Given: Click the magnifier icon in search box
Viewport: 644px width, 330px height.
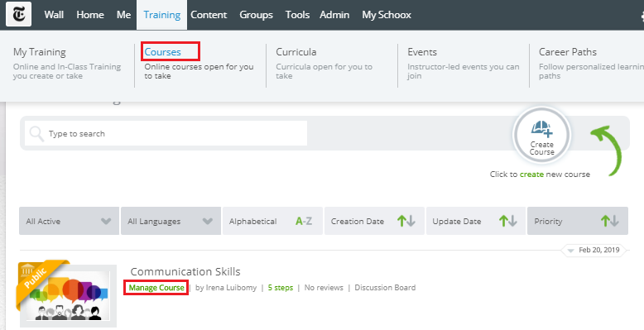Looking at the screenshot, I should click(x=36, y=133).
